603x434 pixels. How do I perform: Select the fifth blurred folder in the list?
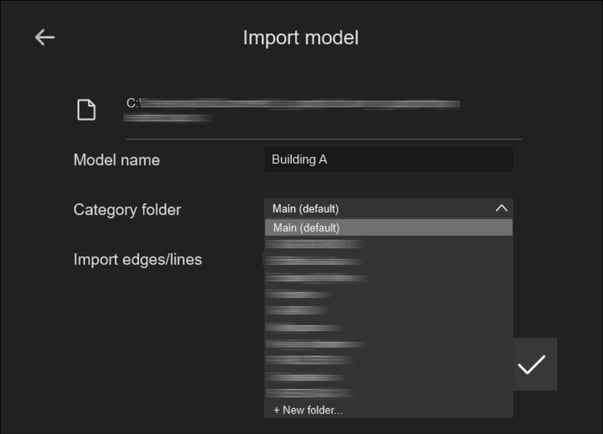(296, 311)
